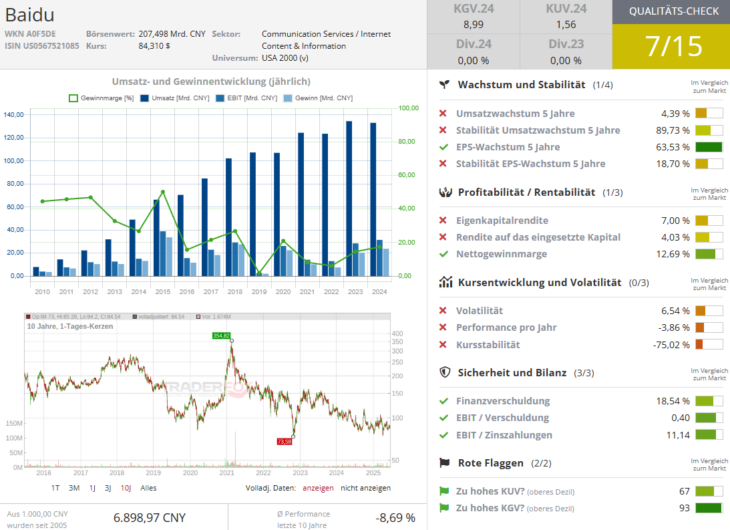Select the 10J chart timeframe
Image resolution: width=730 pixels, height=530 pixels.
pyautogui.click(x=126, y=488)
